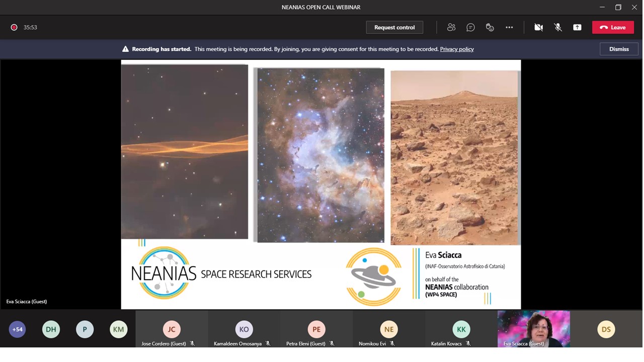This screenshot has height=362, width=644.
Task: Click the 'Petra Eleni (Guest)' name label
Action: tap(306, 344)
